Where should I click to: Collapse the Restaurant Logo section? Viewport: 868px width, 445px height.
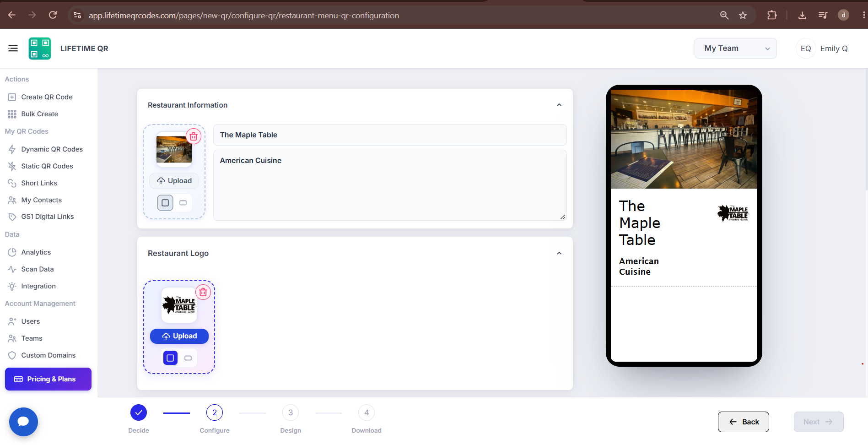click(559, 253)
